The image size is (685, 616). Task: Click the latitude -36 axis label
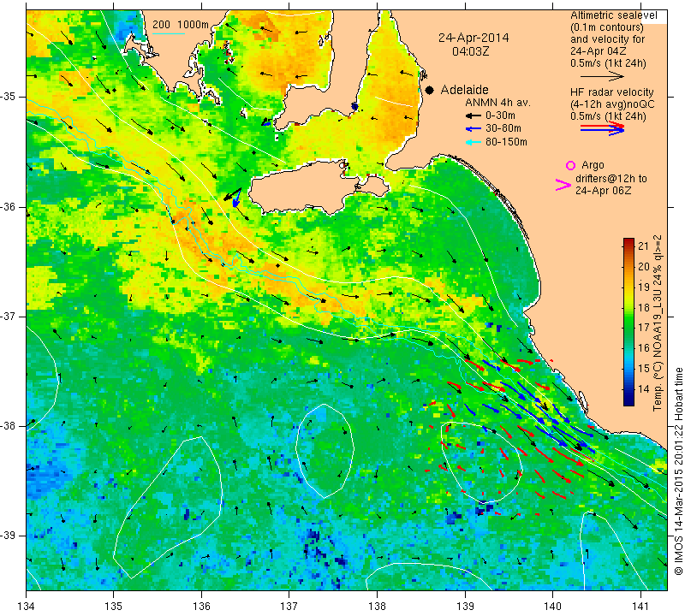point(9,206)
